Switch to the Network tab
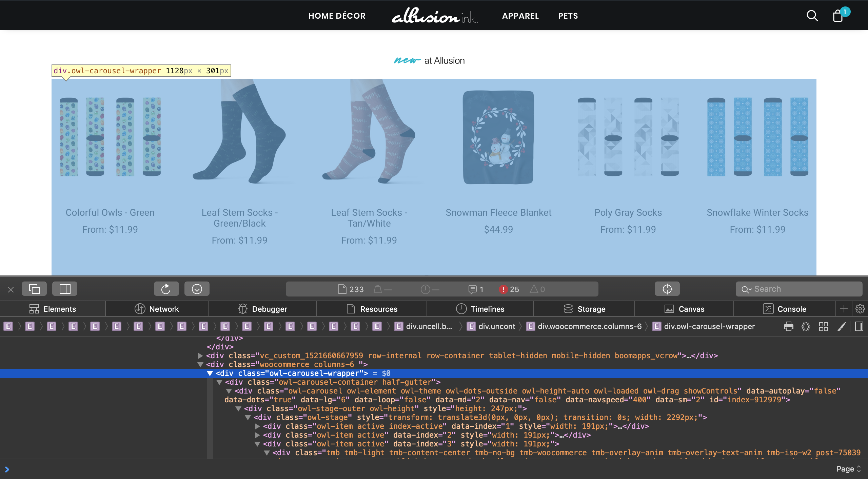868x479 pixels. [x=157, y=309]
